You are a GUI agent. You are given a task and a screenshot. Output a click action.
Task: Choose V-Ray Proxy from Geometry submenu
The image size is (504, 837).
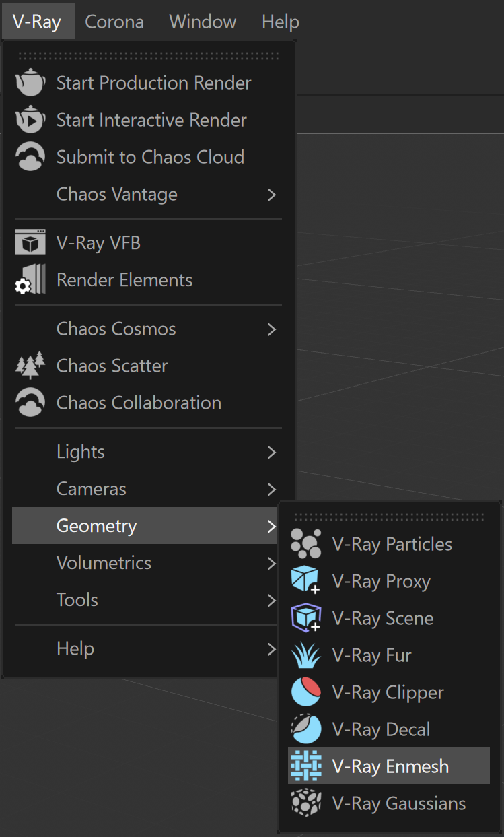389,581
